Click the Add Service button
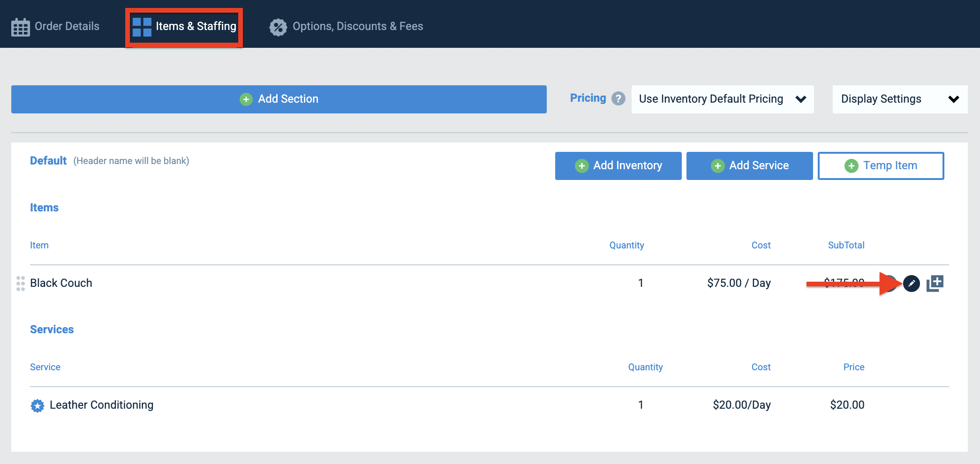This screenshot has width=980, height=464. point(750,165)
